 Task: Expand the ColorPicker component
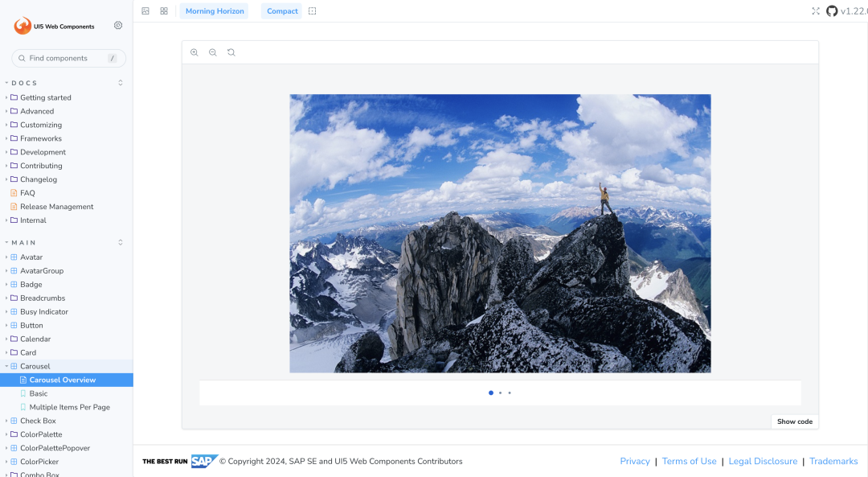[x=39, y=462]
